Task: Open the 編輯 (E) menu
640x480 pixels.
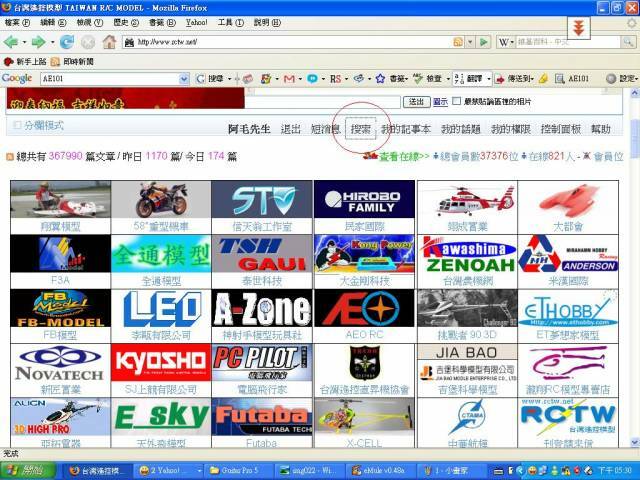Action: (53, 23)
